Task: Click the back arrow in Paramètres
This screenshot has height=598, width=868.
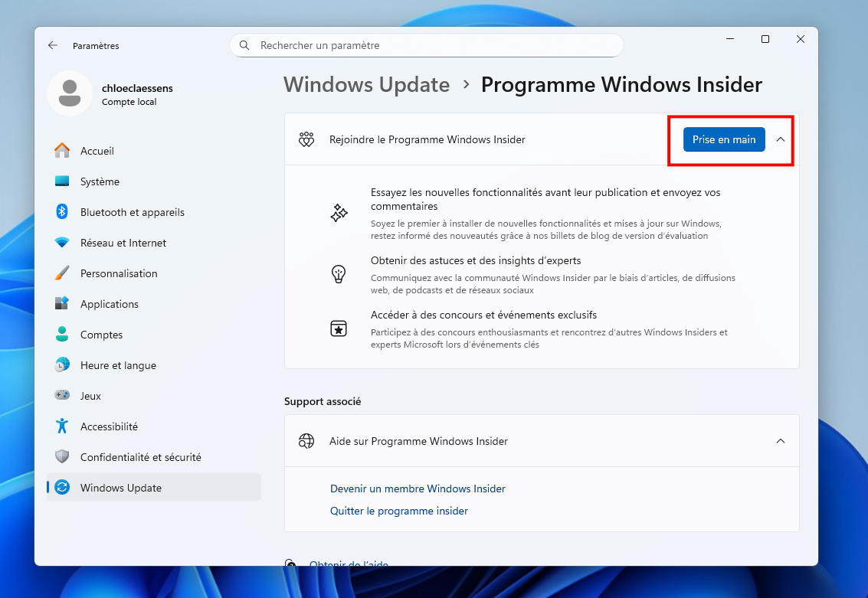Action: click(x=53, y=46)
